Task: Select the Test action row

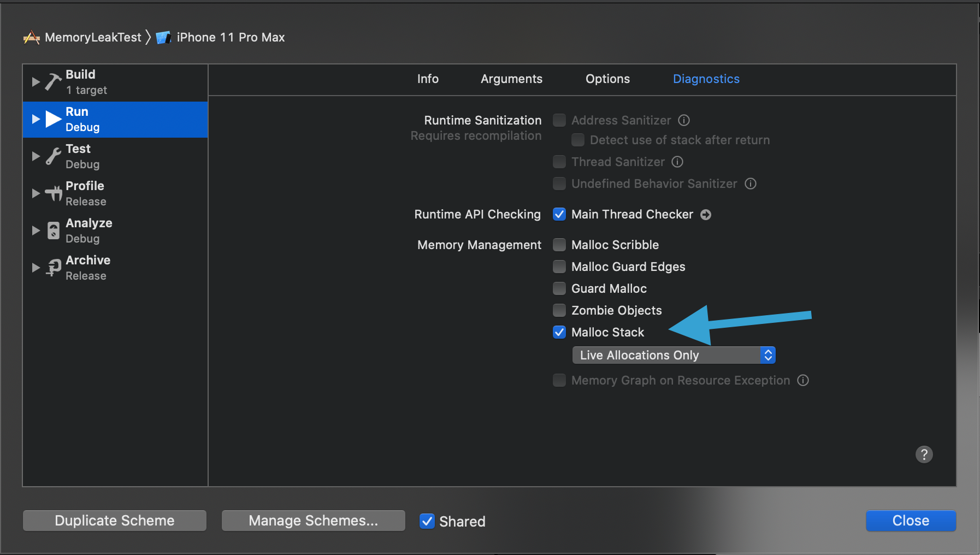Action: (115, 156)
